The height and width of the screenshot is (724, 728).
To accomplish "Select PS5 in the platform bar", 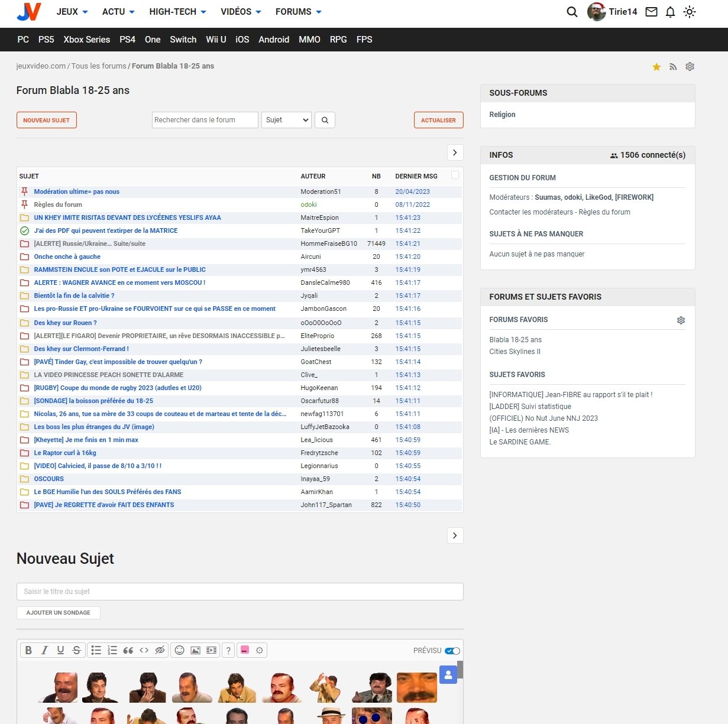I will point(46,40).
